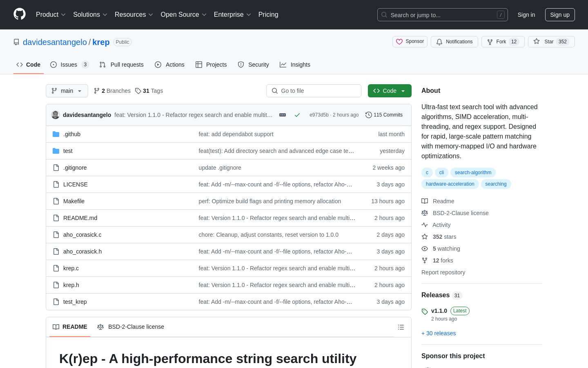Expand the Solutions menu
The height and width of the screenshot is (368, 588).
click(90, 15)
